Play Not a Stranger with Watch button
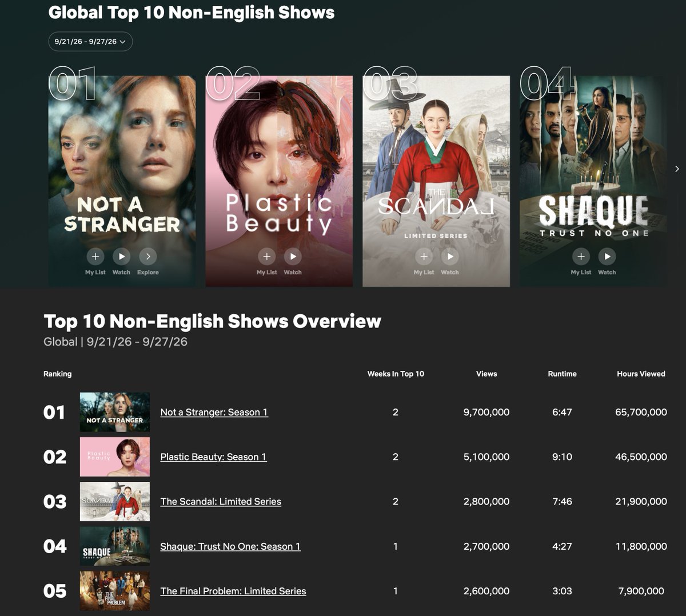The width and height of the screenshot is (686, 616). click(x=121, y=257)
